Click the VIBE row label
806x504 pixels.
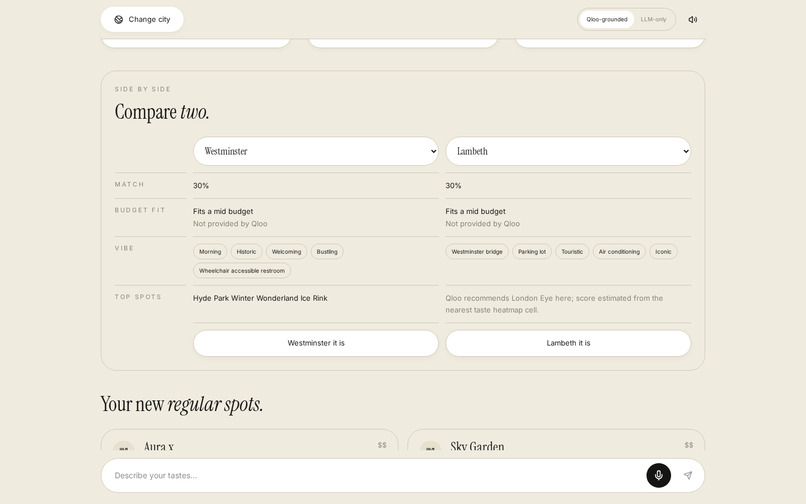124,248
